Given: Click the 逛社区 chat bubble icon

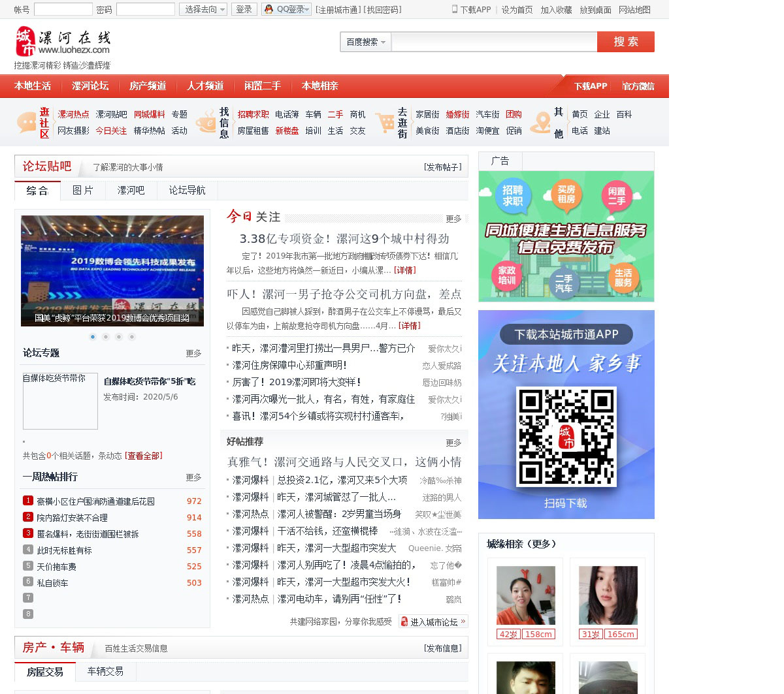Looking at the screenshot, I should (26, 122).
